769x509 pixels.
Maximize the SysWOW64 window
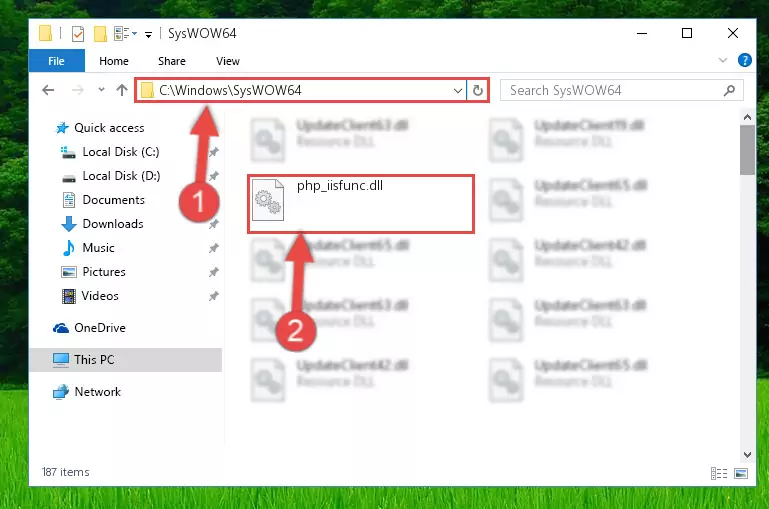click(x=687, y=33)
